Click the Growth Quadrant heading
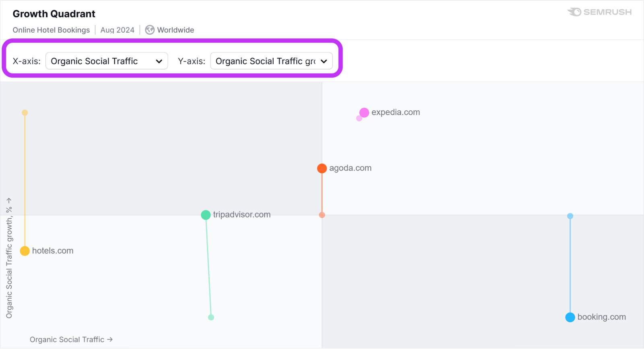The image size is (644, 349). click(x=54, y=14)
